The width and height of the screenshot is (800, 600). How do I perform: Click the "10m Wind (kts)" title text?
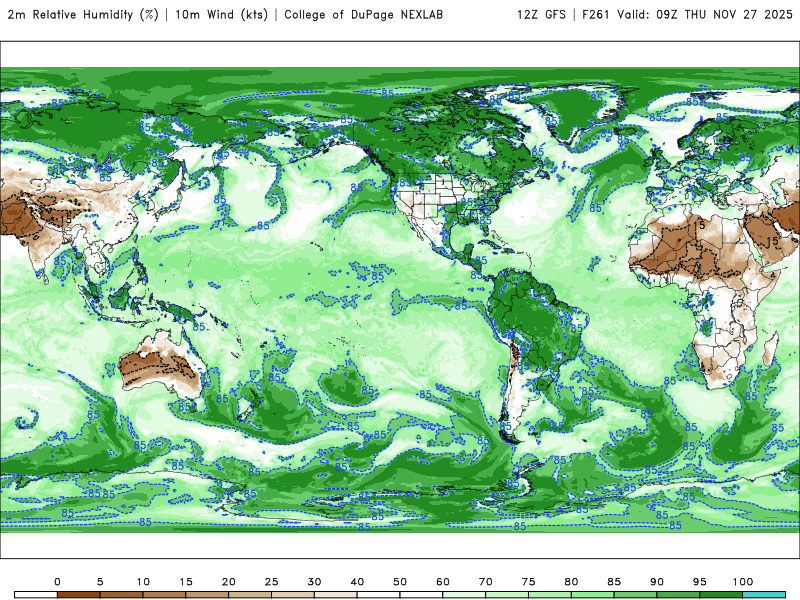221,15
